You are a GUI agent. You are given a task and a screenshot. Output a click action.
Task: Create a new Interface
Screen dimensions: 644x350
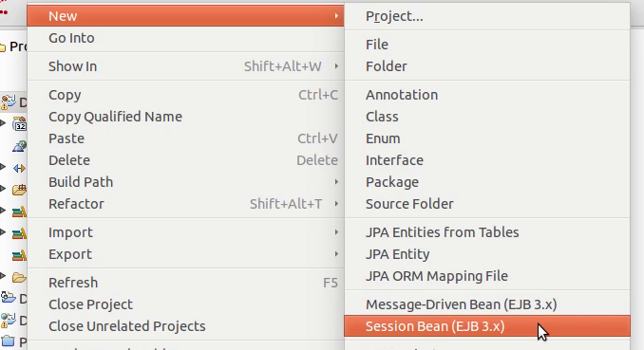pyautogui.click(x=487, y=160)
